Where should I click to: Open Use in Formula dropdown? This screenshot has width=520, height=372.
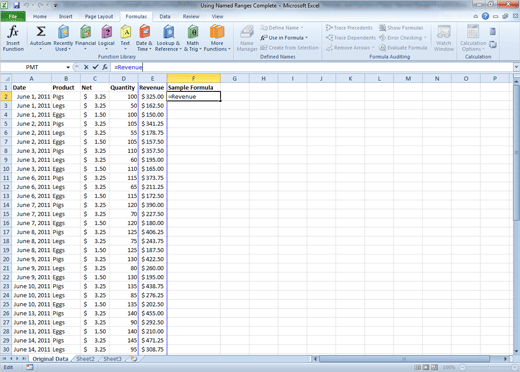(x=284, y=38)
